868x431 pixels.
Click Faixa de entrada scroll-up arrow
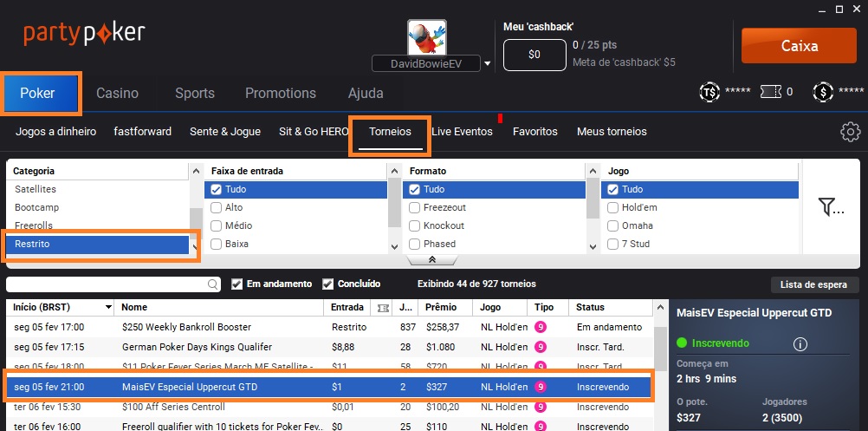(394, 172)
